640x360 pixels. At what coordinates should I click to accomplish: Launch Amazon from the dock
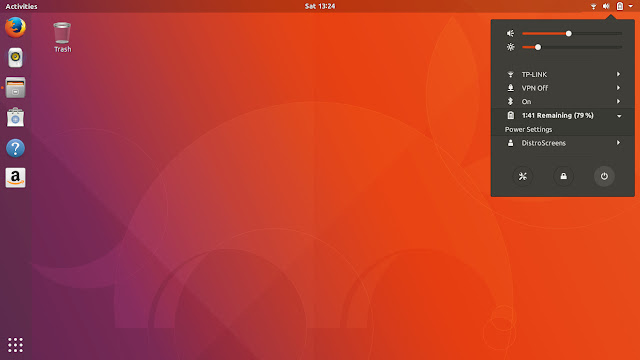tap(16, 178)
